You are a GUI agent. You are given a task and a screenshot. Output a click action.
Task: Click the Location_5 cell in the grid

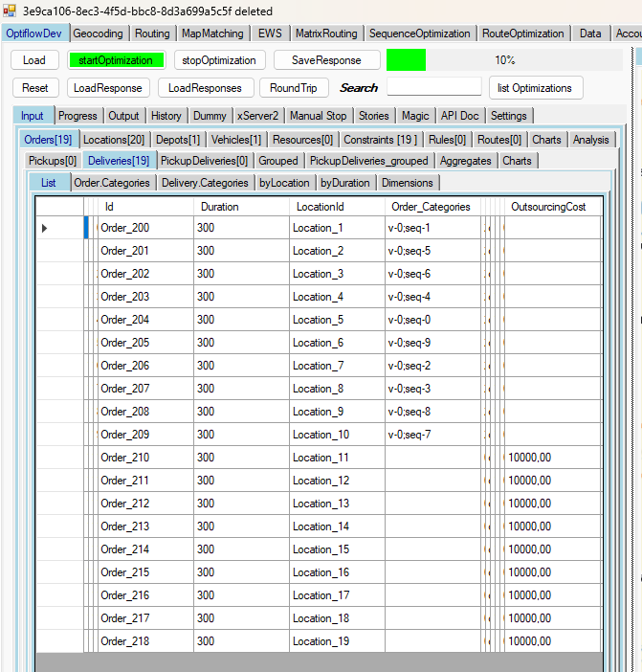point(335,320)
